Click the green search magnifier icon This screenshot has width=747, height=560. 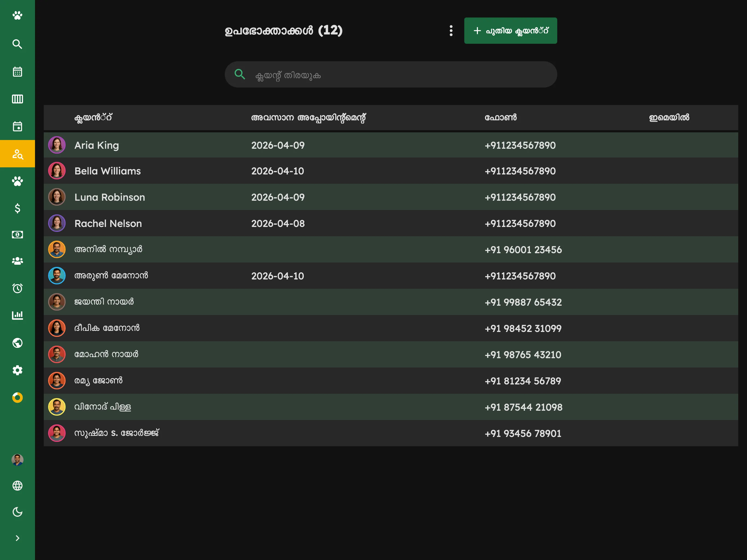point(240,74)
